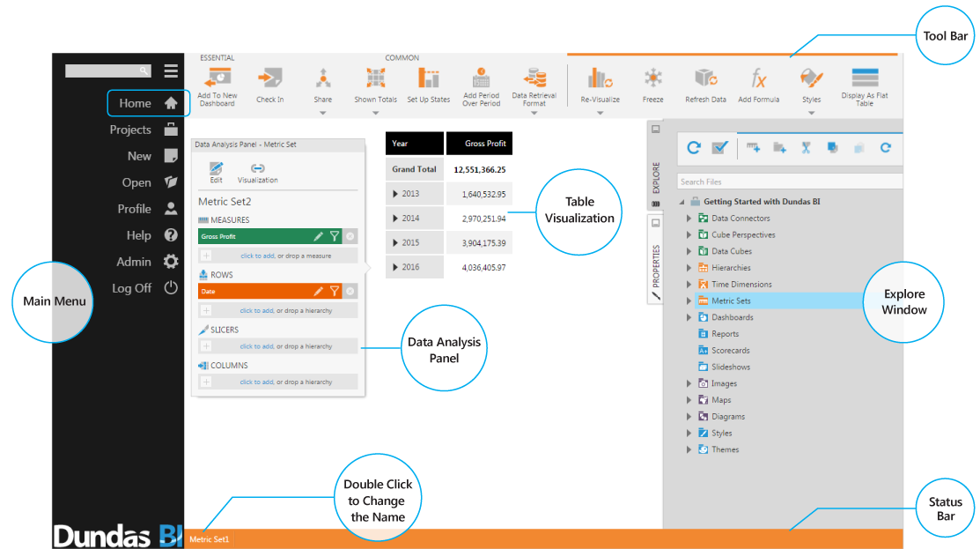The width and height of the screenshot is (980, 549).
Task: Click new folder icon in Explore toolbar
Action: pyautogui.click(x=779, y=148)
